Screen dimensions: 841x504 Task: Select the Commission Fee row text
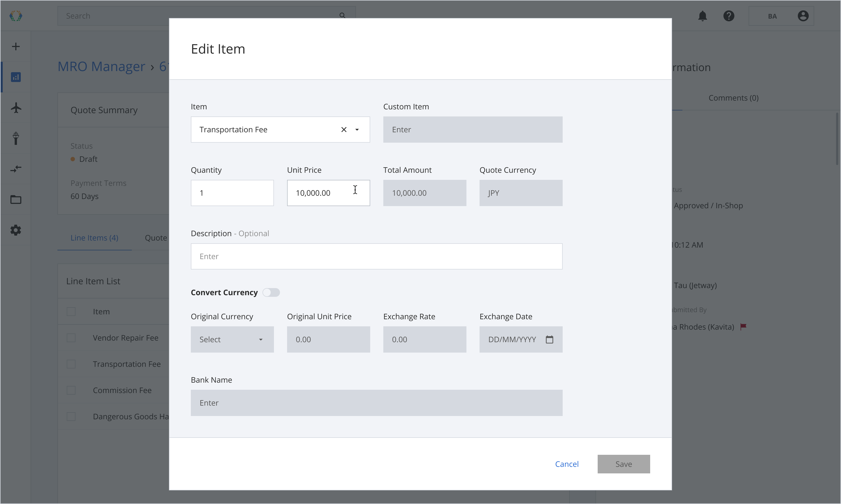coord(122,390)
